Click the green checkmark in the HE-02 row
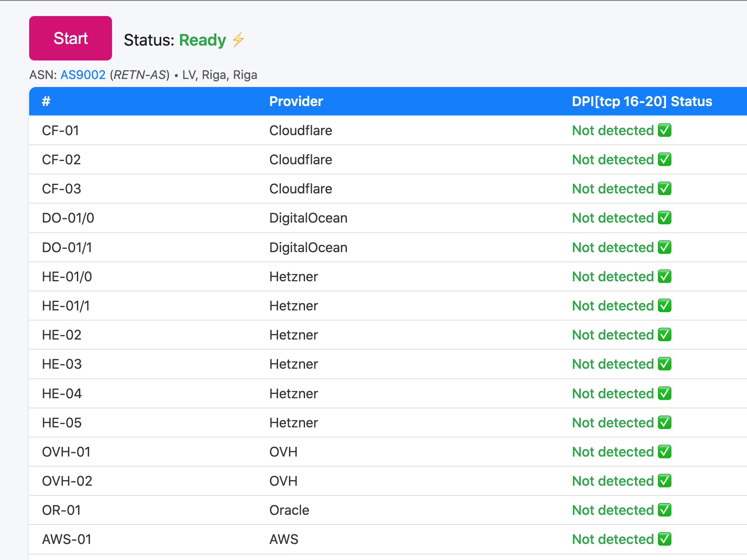The width and height of the screenshot is (747, 560). 665,334
